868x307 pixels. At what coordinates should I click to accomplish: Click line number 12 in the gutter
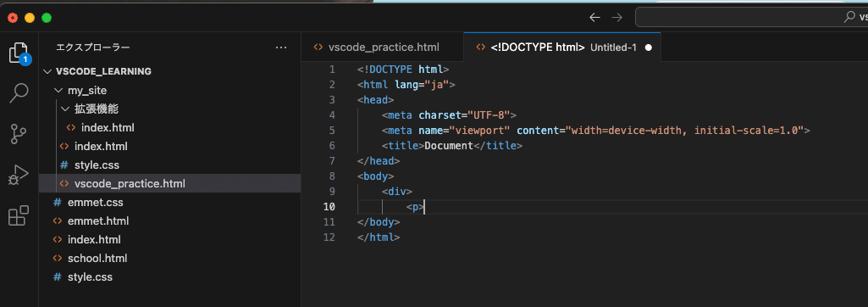click(x=329, y=237)
